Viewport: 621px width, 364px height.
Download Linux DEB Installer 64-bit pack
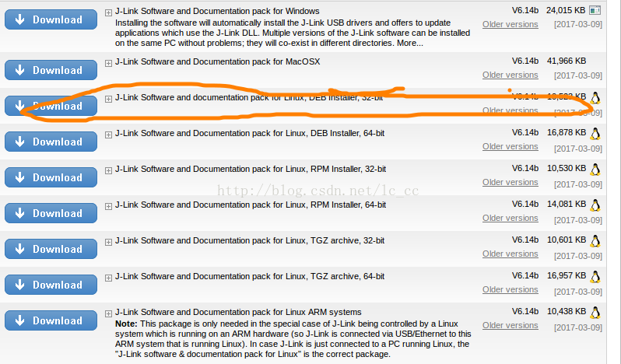(51, 142)
